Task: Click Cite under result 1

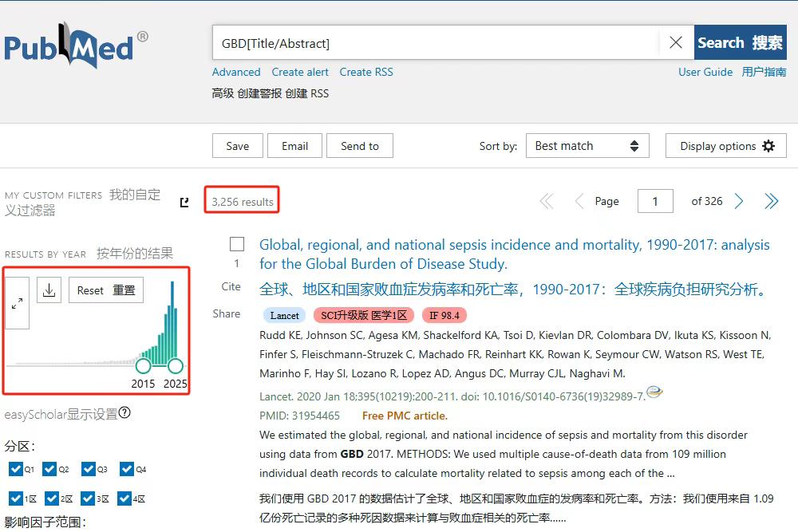Action: pyautogui.click(x=231, y=286)
